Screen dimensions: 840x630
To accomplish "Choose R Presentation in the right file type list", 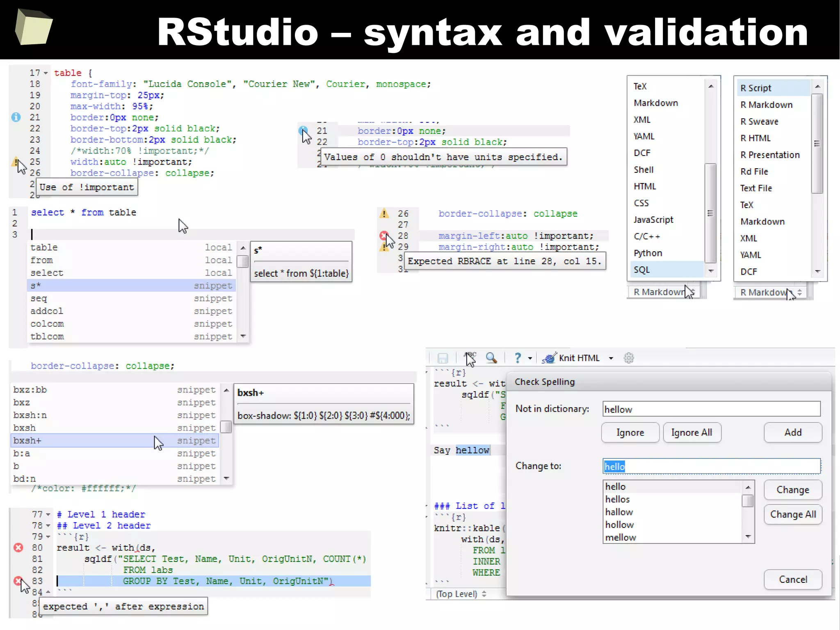I will (x=774, y=155).
